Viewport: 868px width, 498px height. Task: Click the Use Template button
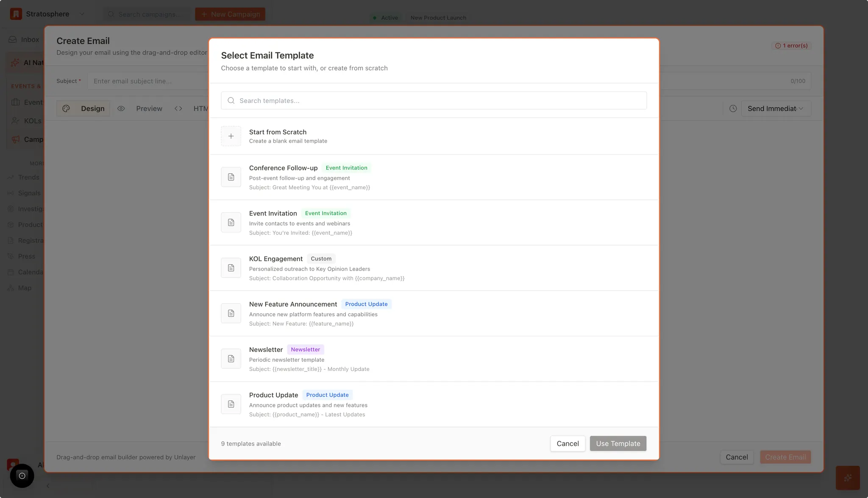click(x=618, y=443)
